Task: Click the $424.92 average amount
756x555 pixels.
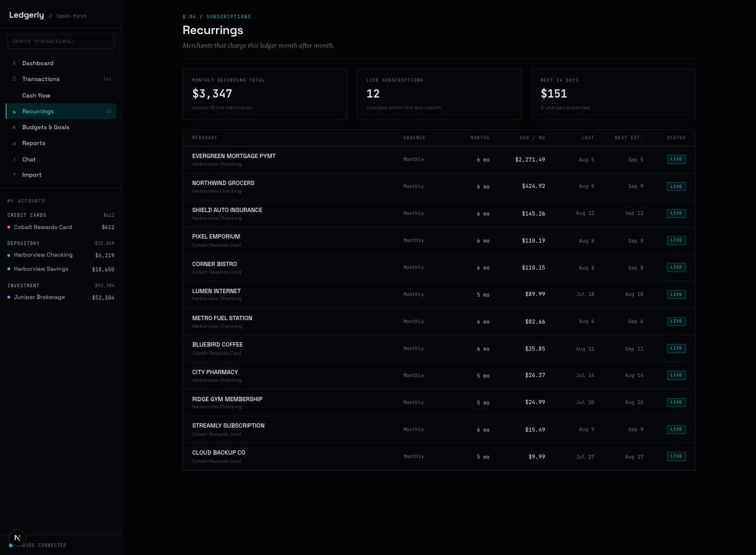Action: click(534, 186)
